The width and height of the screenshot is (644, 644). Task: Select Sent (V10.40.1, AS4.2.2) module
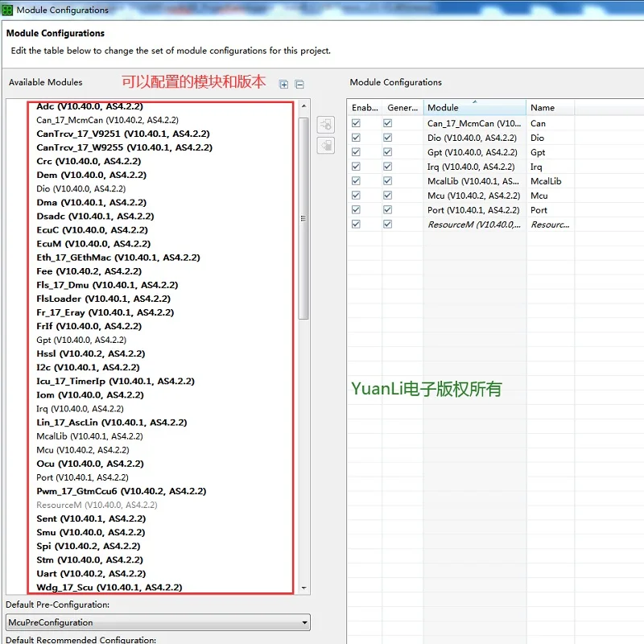[x=91, y=518]
